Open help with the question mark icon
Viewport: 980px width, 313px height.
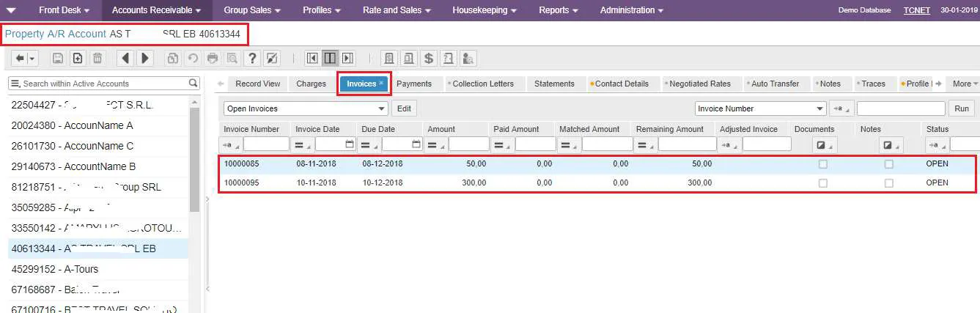[x=251, y=58]
